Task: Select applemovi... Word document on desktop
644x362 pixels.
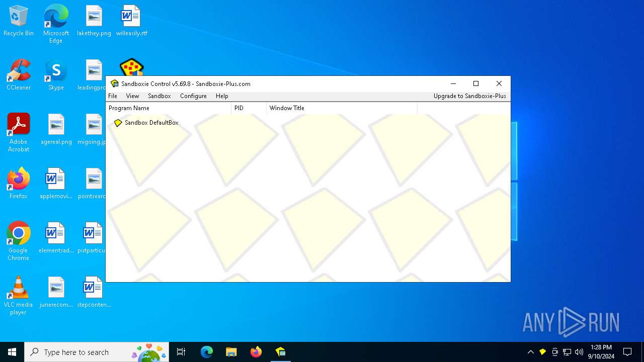Action: click(56, 184)
